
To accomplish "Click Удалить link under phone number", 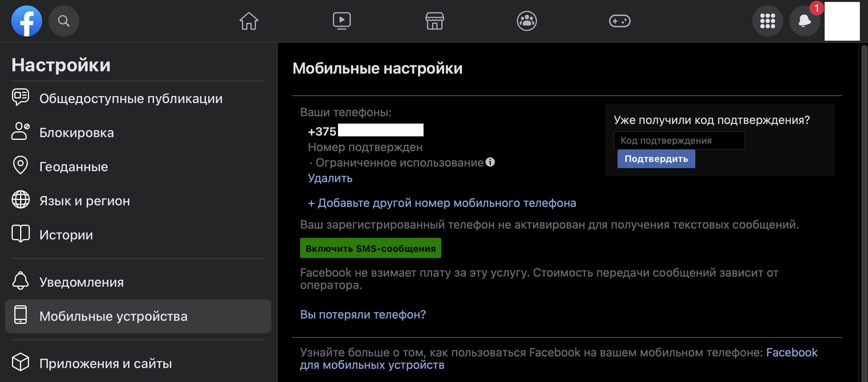I will click(330, 178).
